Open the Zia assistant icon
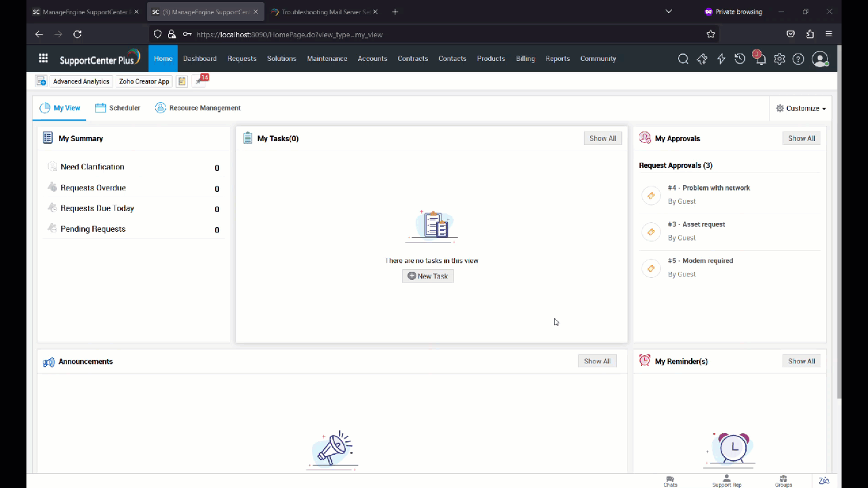868x488 pixels. point(824,481)
